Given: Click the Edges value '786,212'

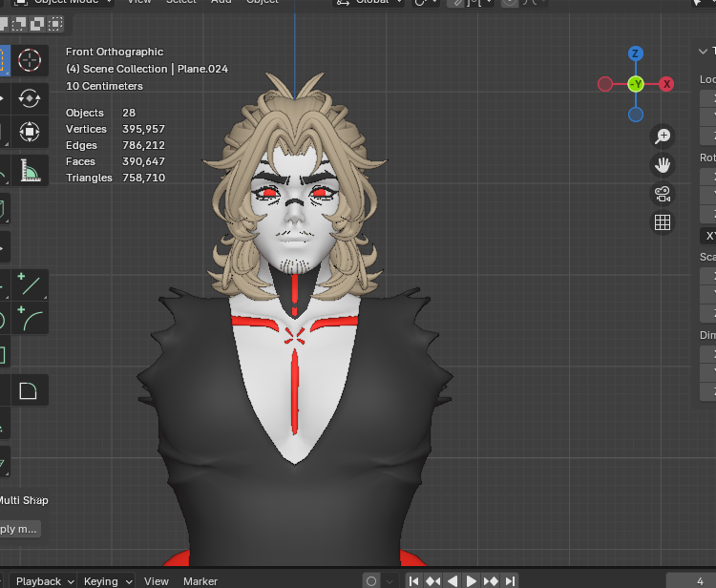Looking at the screenshot, I should coord(143,145).
